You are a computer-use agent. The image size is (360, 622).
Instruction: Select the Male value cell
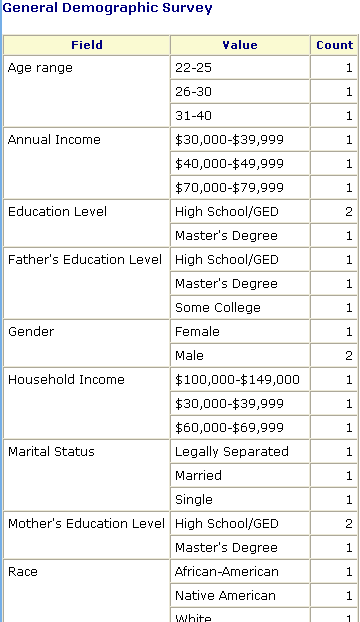pyautogui.click(x=240, y=355)
